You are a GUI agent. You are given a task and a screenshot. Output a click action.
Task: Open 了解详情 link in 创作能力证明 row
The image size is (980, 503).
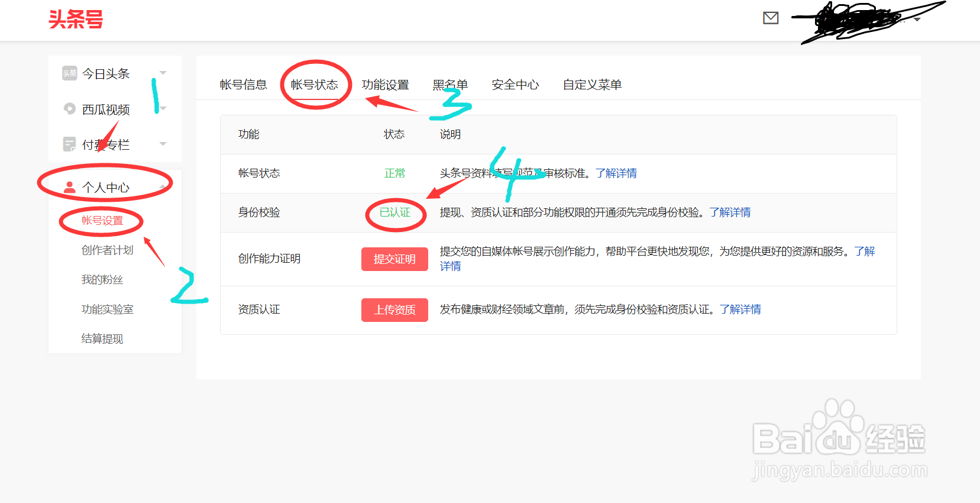865,251
